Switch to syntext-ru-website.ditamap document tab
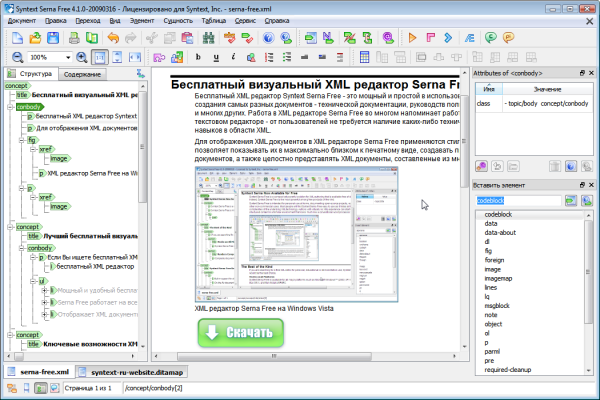The image size is (600, 400). pos(132,372)
